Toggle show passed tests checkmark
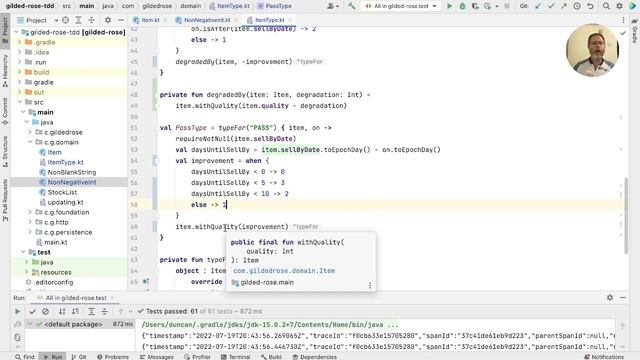Viewport: 640px width, 360px height. click(32, 311)
